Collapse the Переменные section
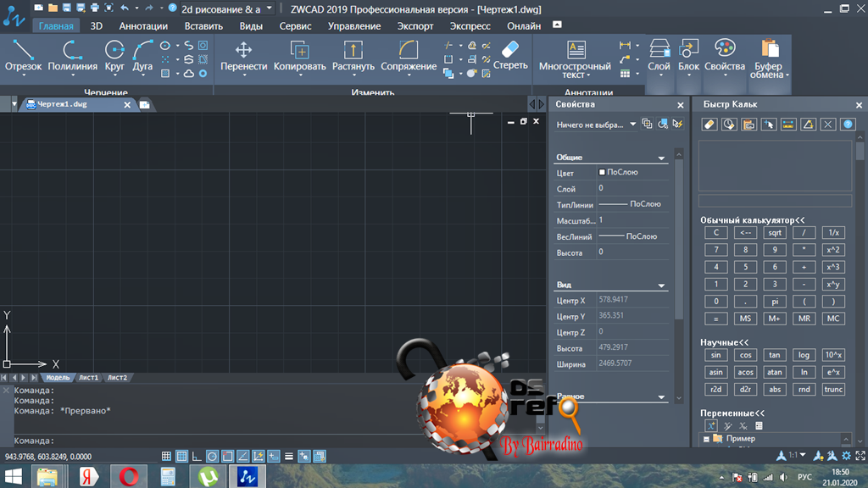The image size is (868, 488). [x=732, y=413]
